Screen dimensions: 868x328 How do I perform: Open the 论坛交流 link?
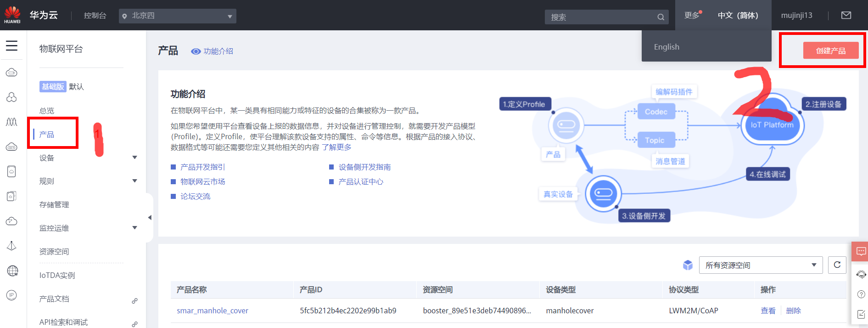click(x=195, y=197)
